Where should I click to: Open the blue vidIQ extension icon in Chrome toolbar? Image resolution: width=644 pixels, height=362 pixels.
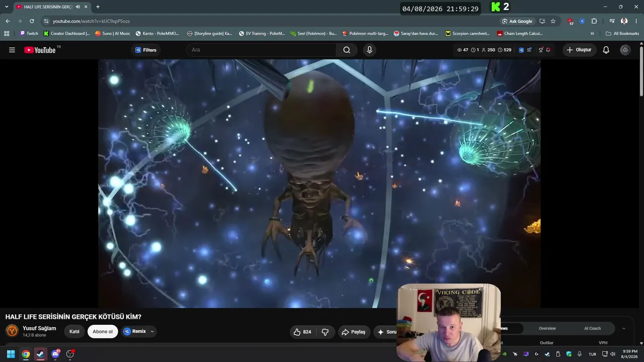pyautogui.click(x=582, y=21)
